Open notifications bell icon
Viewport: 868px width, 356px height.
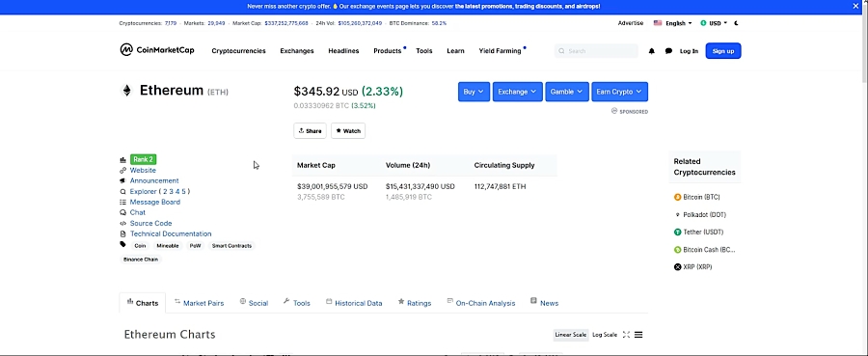point(652,51)
